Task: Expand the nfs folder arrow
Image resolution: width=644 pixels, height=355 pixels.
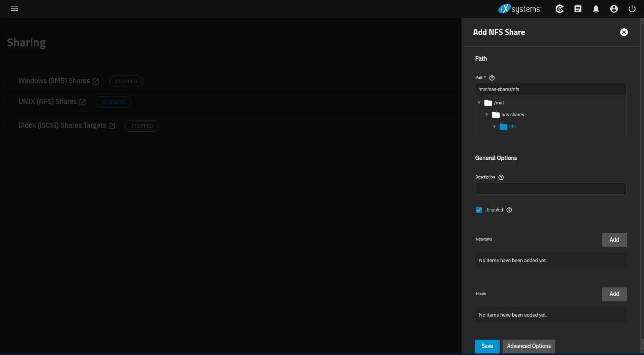Action: (x=494, y=127)
